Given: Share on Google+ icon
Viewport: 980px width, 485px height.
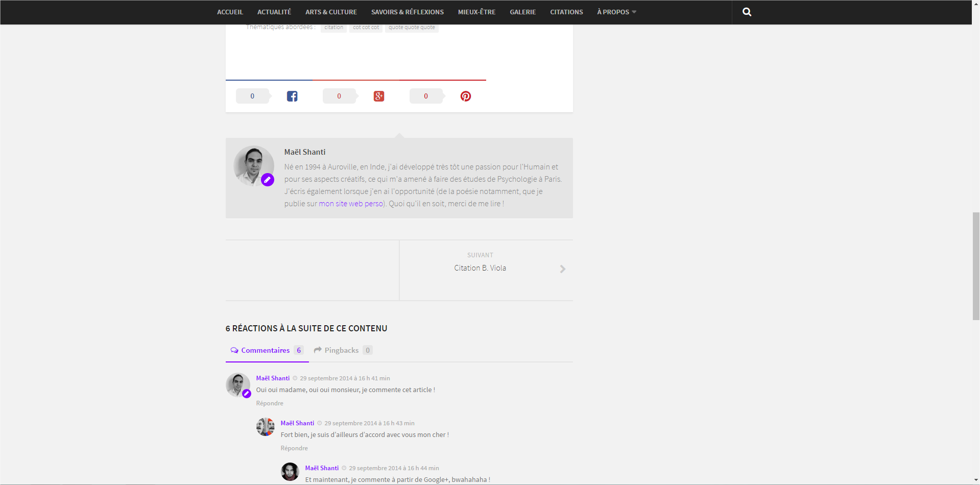Looking at the screenshot, I should pos(379,96).
